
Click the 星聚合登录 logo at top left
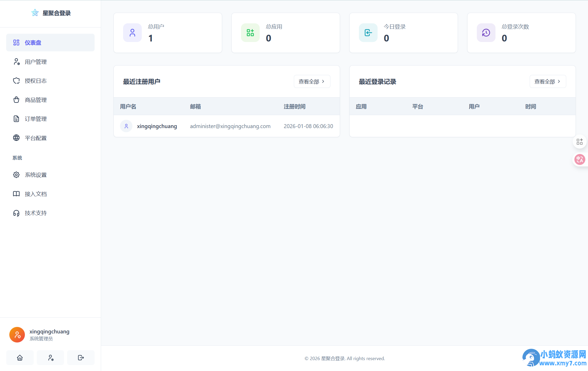(x=51, y=13)
